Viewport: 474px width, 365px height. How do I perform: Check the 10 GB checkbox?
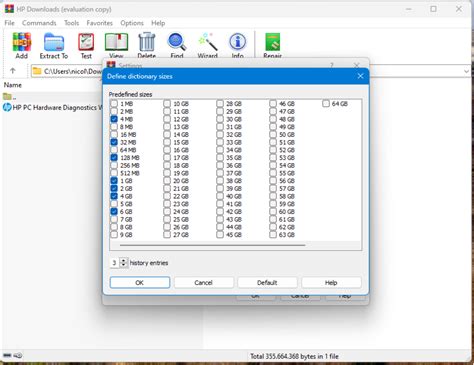pos(167,104)
